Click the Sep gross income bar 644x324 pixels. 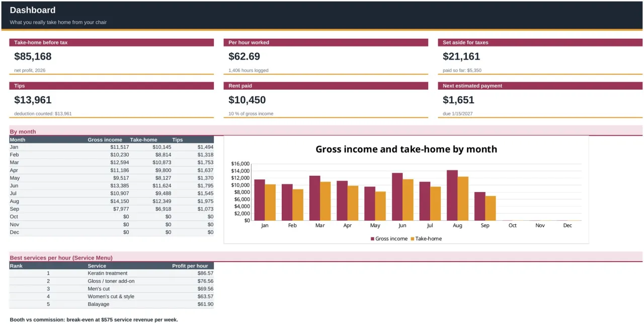point(480,206)
